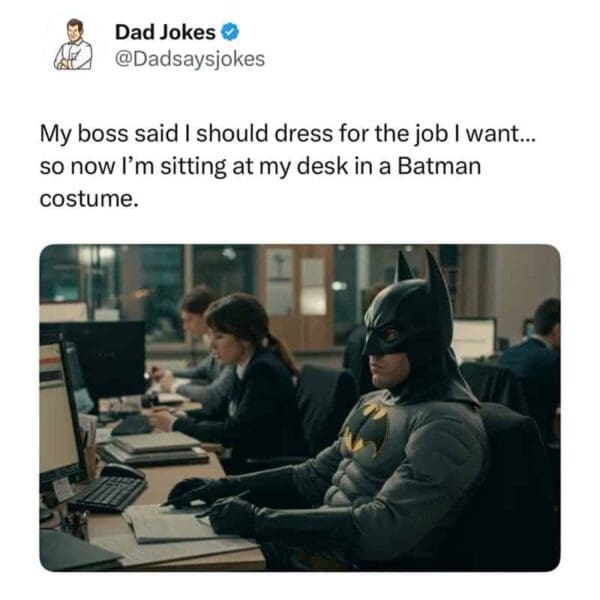Click the papers posted on the wooden door
The height and width of the screenshot is (600, 600).
pyautogui.click(x=297, y=281)
